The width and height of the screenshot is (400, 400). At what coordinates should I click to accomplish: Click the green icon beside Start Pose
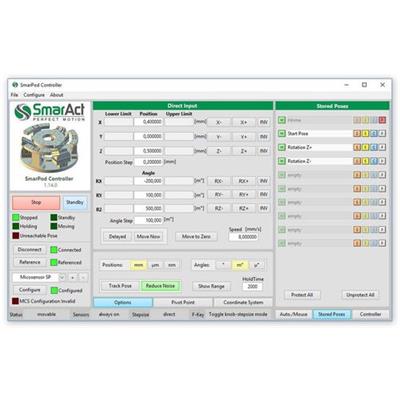[x=282, y=134]
